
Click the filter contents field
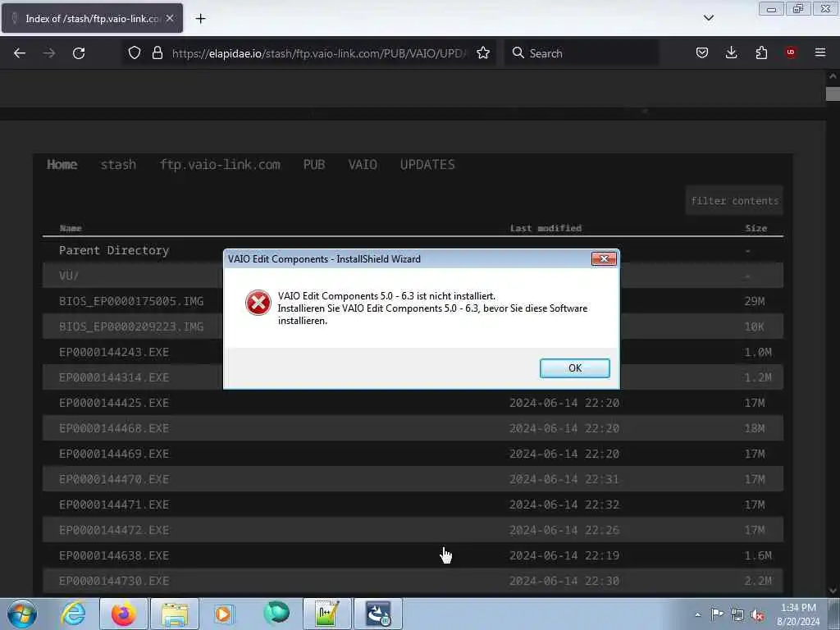point(734,201)
